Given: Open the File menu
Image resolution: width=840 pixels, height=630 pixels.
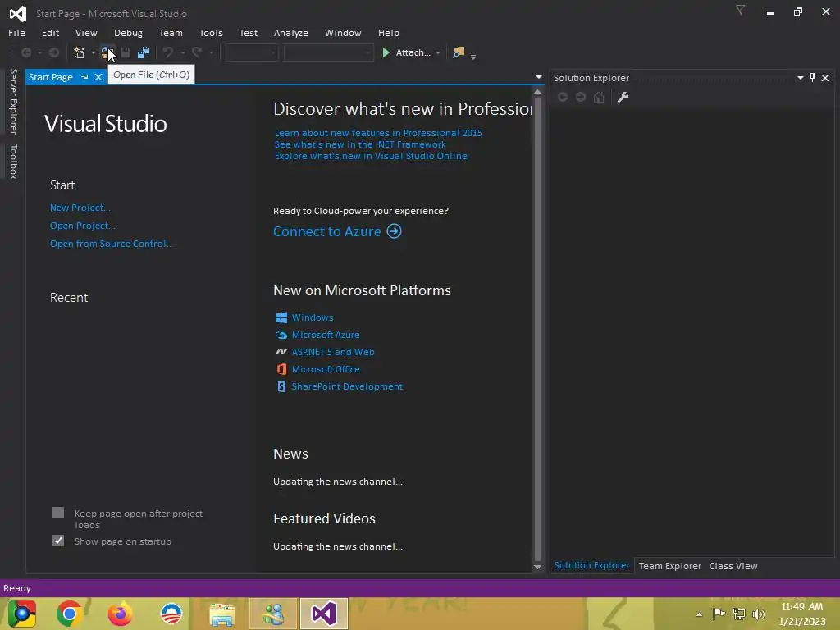Looking at the screenshot, I should [x=16, y=33].
